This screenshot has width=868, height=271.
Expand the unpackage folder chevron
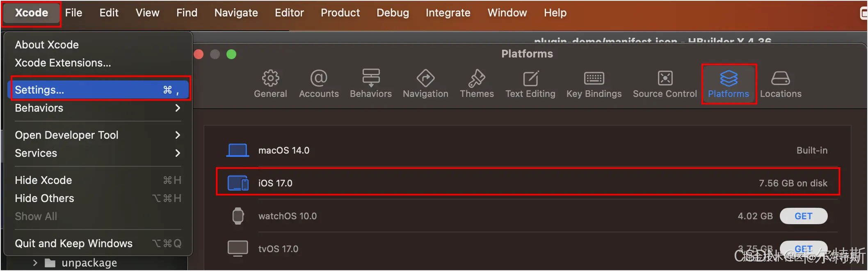click(x=35, y=263)
